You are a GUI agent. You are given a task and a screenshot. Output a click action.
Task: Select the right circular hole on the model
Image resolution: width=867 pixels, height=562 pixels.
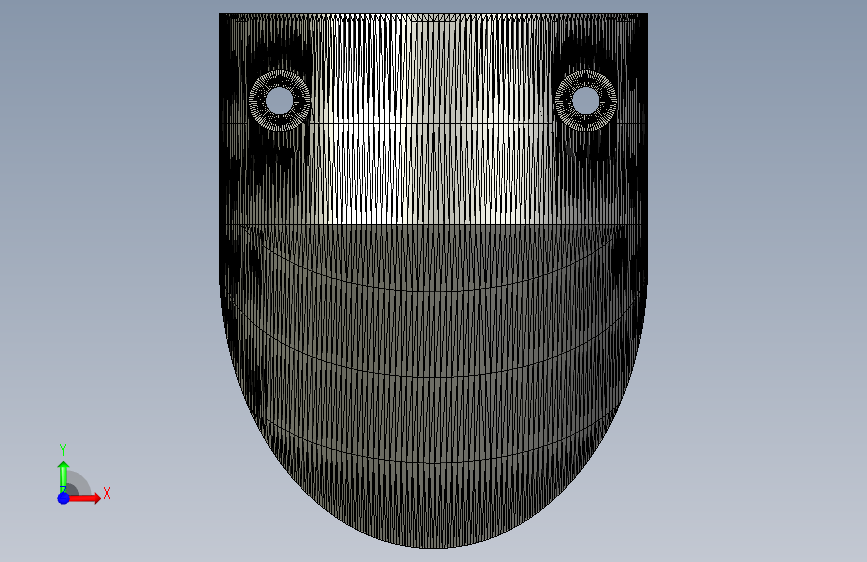586,100
